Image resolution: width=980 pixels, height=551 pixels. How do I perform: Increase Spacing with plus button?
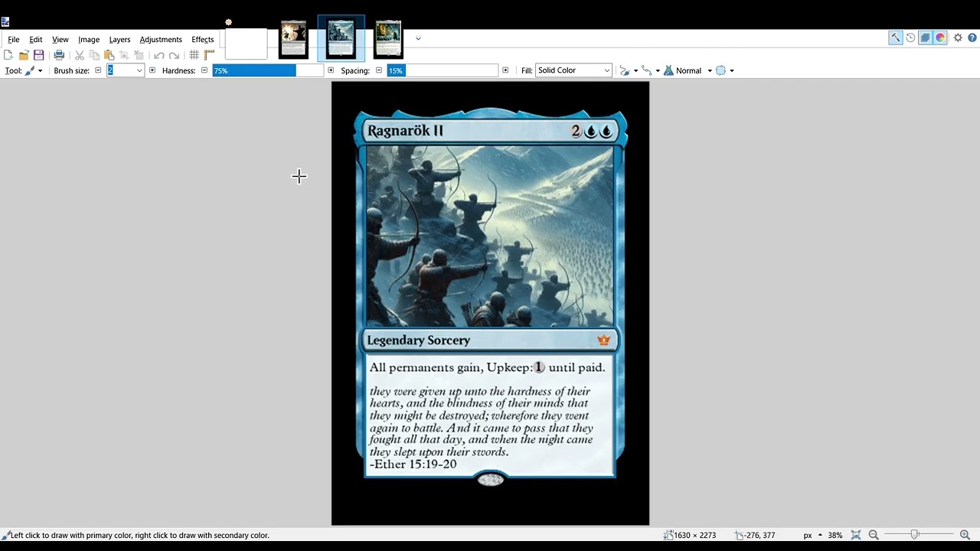505,70
